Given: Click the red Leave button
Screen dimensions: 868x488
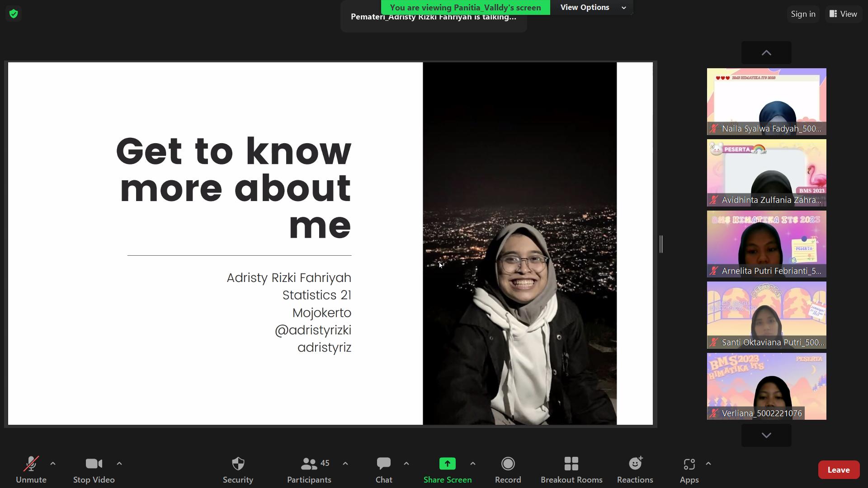Looking at the screenshot, I should (838, 470).
